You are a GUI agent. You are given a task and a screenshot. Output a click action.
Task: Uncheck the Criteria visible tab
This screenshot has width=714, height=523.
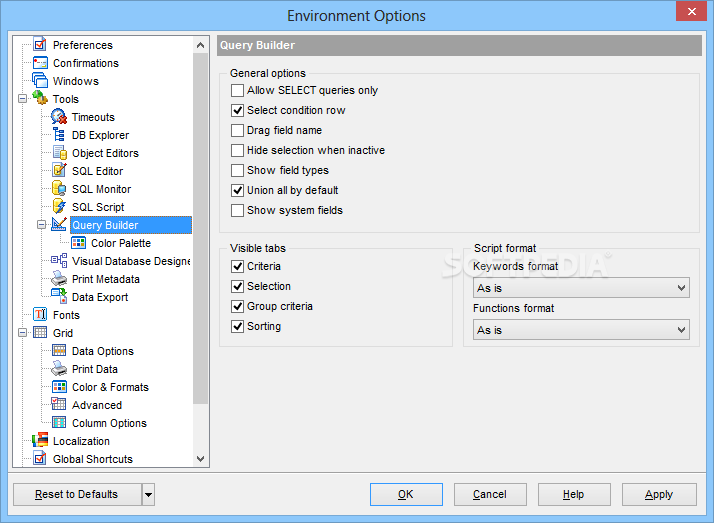pyautogui.click(x=237, y=267)
